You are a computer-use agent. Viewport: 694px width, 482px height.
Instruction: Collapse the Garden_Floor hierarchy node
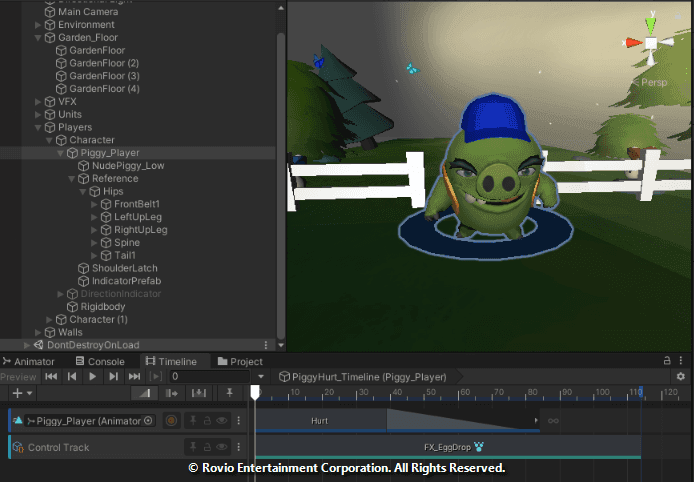click(38, 38)
